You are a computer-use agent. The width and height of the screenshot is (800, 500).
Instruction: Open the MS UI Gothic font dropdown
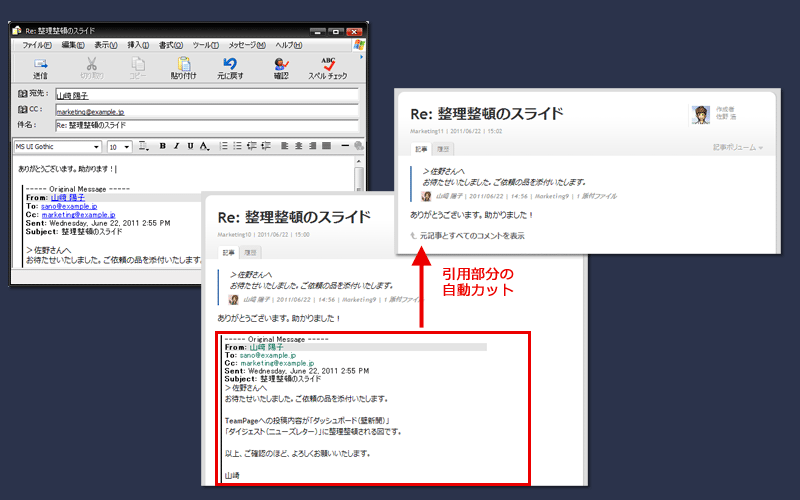(x=58, y=146)
